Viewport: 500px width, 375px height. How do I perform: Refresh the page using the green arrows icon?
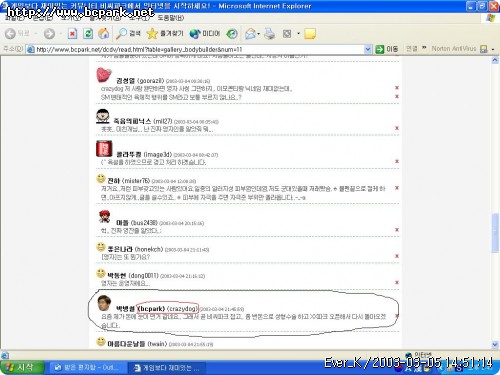[x=88, y=33]
